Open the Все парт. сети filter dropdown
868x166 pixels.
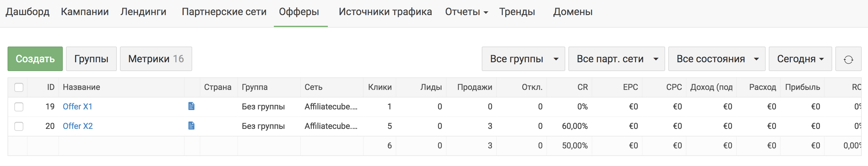[x=617, y=59]
